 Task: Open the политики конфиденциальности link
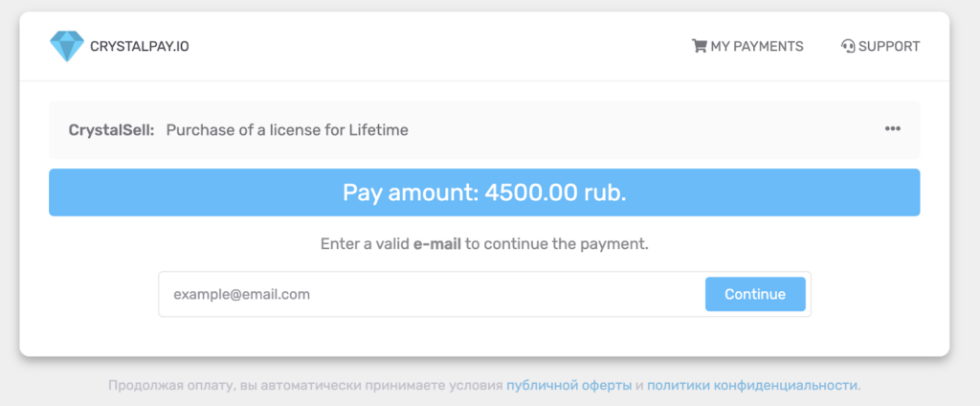[752, 386]
